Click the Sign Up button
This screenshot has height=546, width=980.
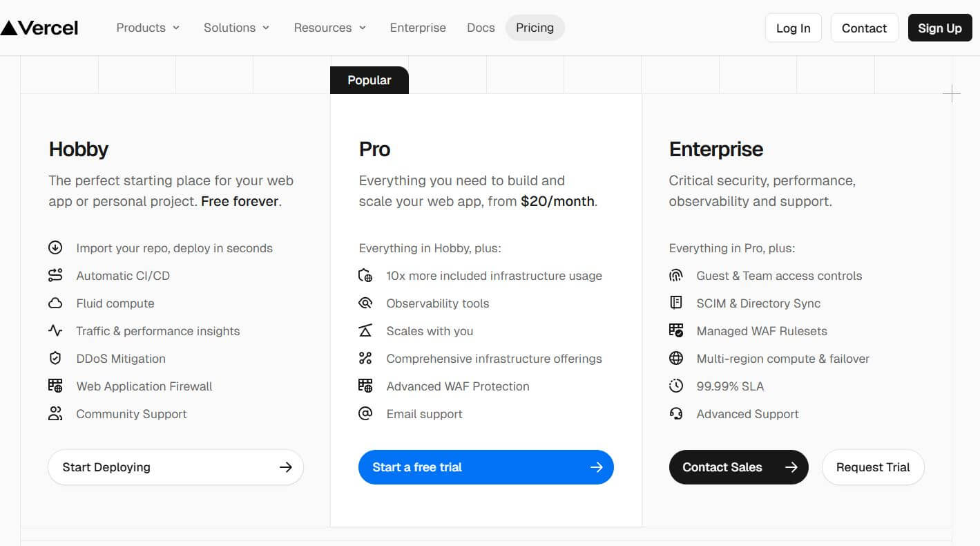click(939, 28)
